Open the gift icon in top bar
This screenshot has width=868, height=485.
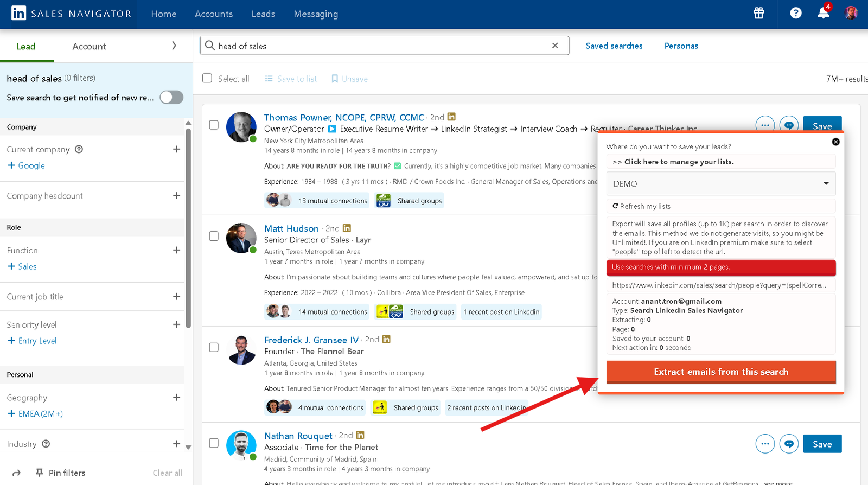758,13
